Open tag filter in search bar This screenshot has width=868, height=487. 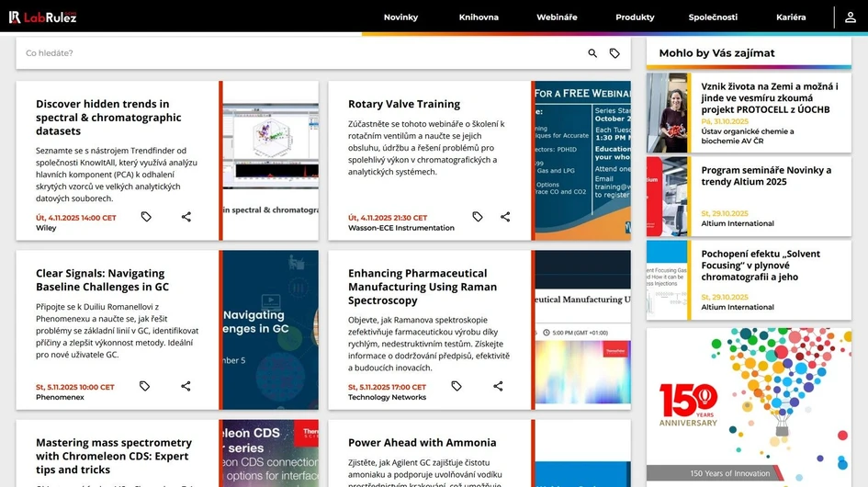coord(614,53)
